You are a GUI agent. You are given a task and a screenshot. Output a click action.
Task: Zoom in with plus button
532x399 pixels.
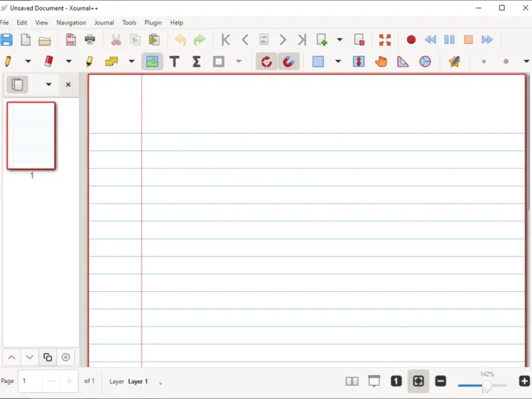click(x=524, y=381)
